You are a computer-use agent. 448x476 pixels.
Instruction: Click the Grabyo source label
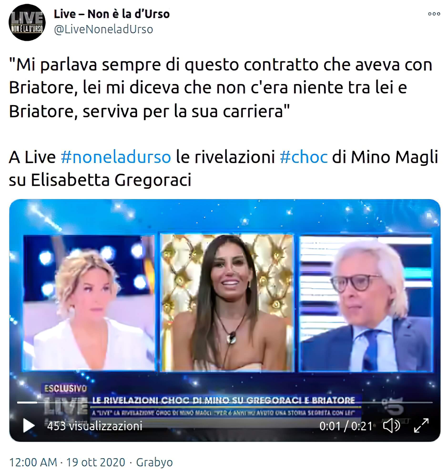tap(154, 462)
